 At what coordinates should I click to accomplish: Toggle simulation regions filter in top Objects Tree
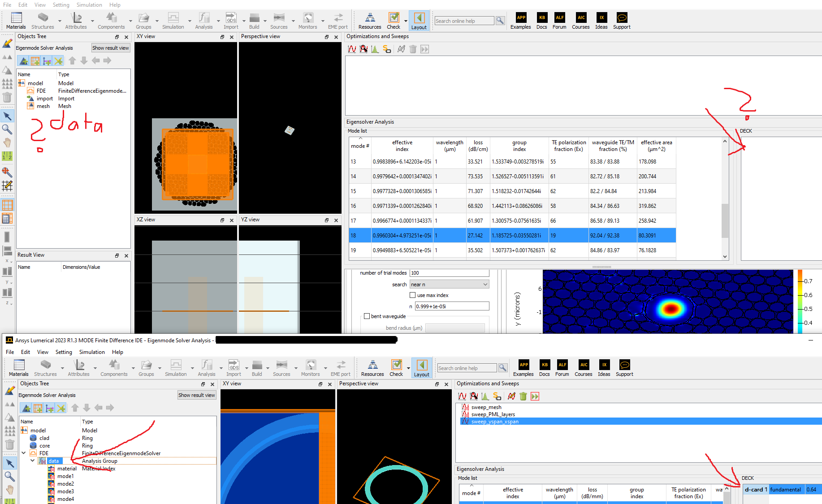tap(35, 61)
